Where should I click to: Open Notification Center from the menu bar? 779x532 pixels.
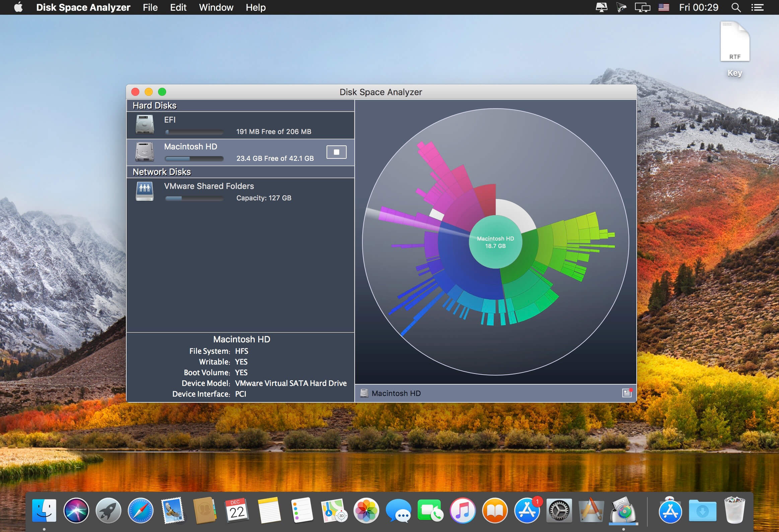coord(757,7)
